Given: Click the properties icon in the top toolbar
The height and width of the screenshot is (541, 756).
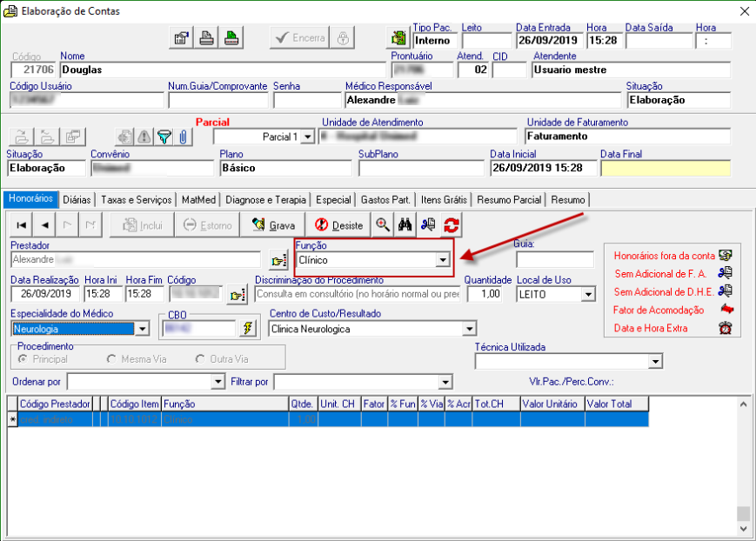Looking at the screenshot, I should pyautogui.click(x=181, y=37).
